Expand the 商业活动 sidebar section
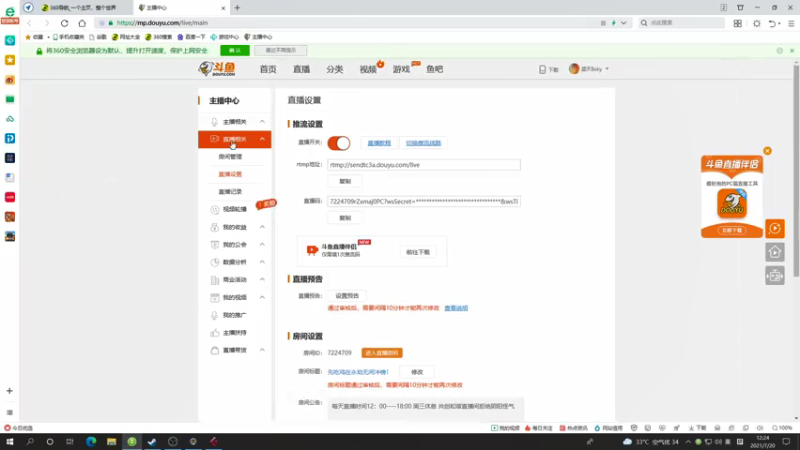 click(x=262, y=280)
